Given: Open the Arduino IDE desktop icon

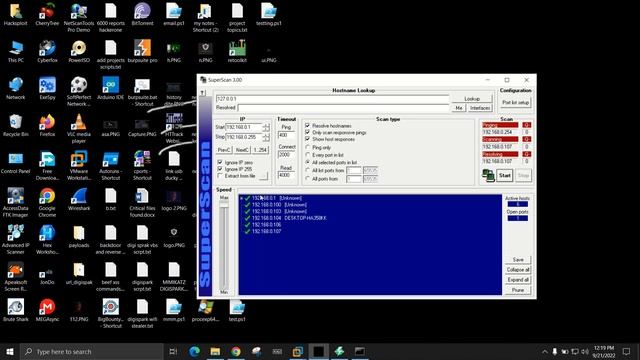Looking at the screenshot, I should (x=111, y=88).
